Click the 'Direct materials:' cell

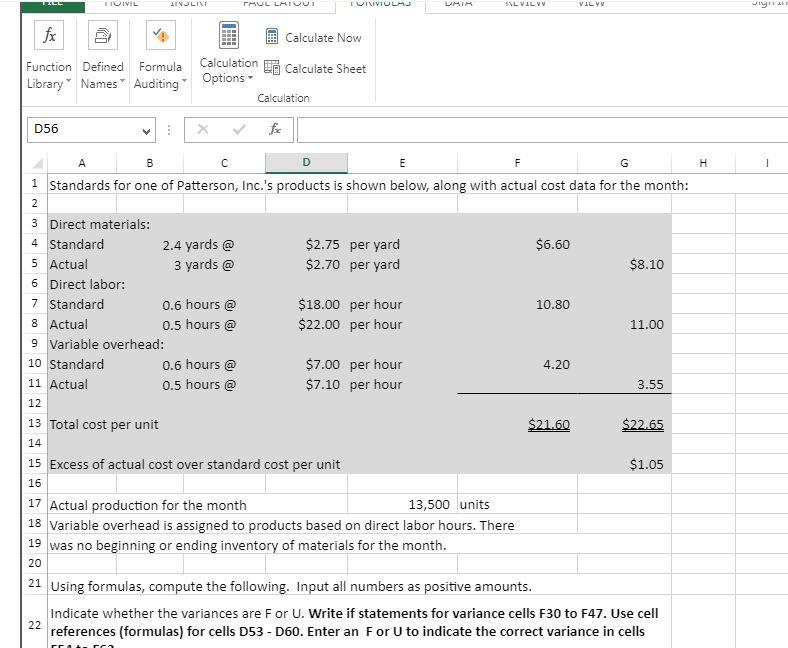tap(100, 224)
